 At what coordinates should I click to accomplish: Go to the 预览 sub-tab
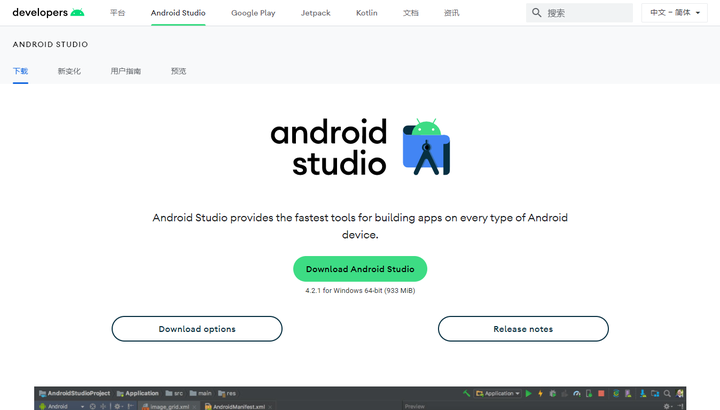coord(179,71)
